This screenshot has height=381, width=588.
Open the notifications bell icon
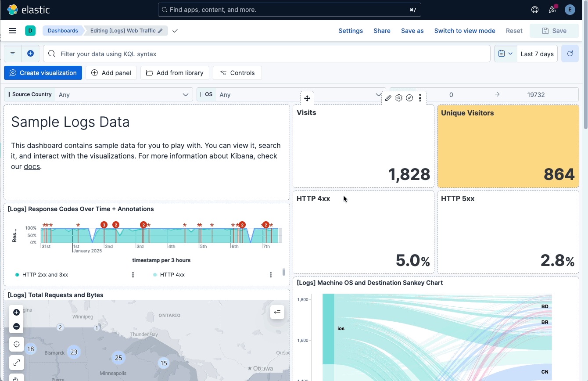coord(552,9)
